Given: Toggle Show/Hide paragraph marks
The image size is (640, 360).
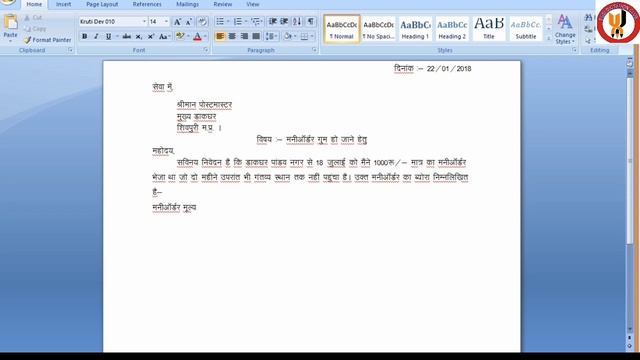Looking at the screenshot, I should (x=311, y=22).
